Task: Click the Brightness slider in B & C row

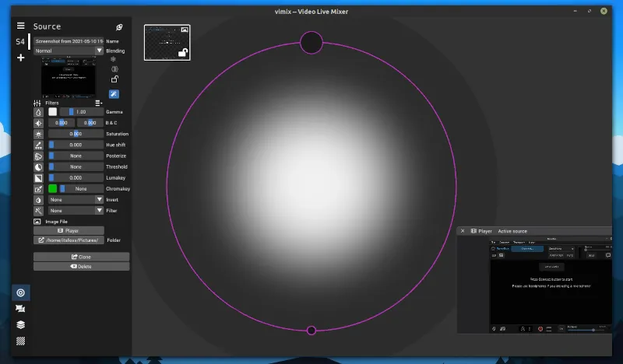Action: coord(62,123)
